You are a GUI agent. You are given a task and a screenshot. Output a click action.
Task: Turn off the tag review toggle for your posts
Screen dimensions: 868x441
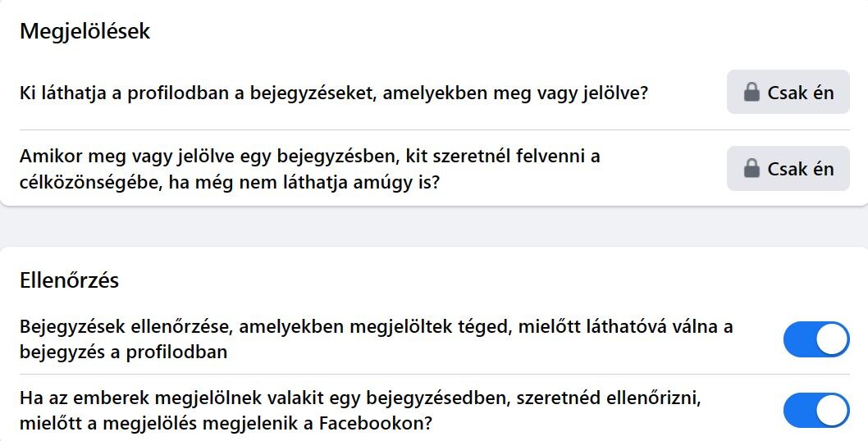tap(816, 411)
